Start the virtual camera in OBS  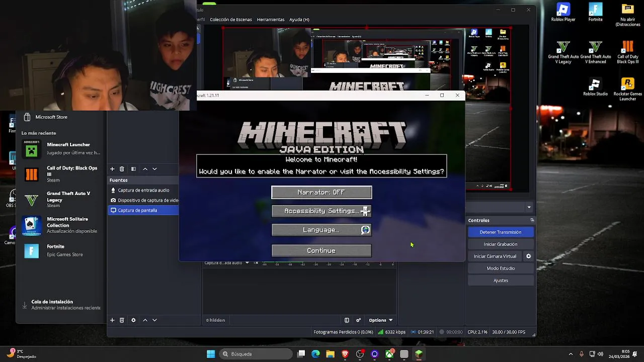[495, 256]
